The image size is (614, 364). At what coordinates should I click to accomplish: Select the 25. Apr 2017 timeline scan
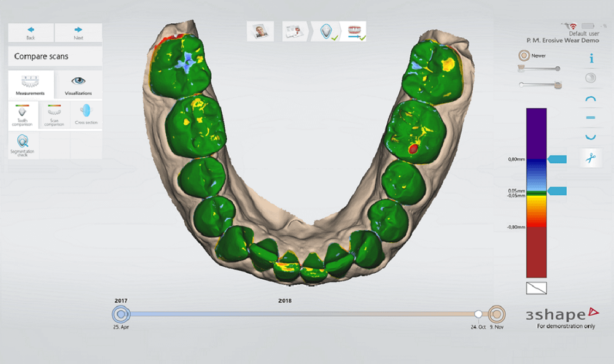tap(121, 314)
